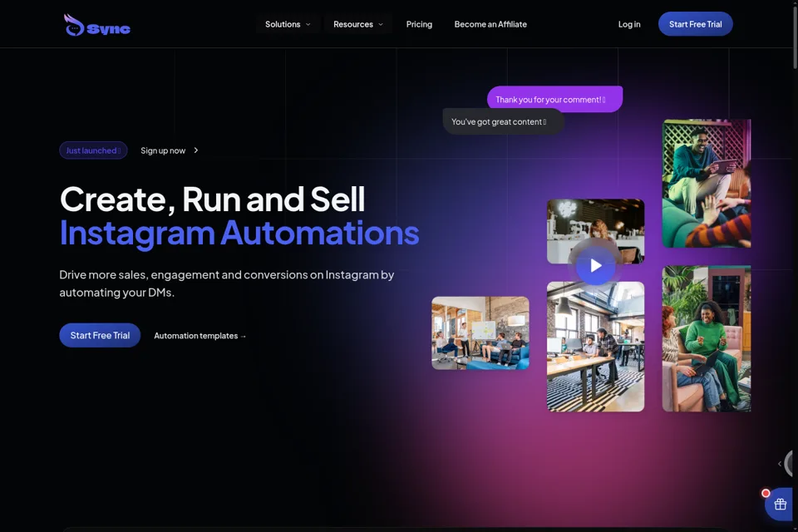This screenshot has width=798, height=532.
Task: Open the gift widget icon
Action: point(781,504)
